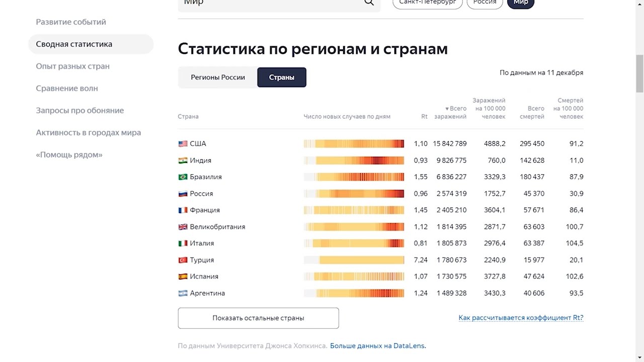
Task: Open Запросы про обоняние section
Action: [79, 111]
